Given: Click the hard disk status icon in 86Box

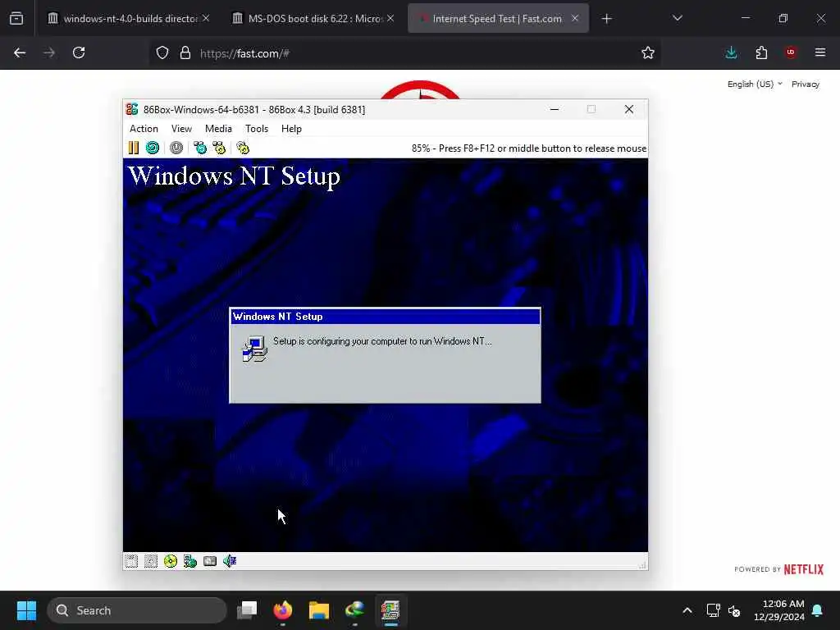Looking at the screenshot, I should 210,561.
